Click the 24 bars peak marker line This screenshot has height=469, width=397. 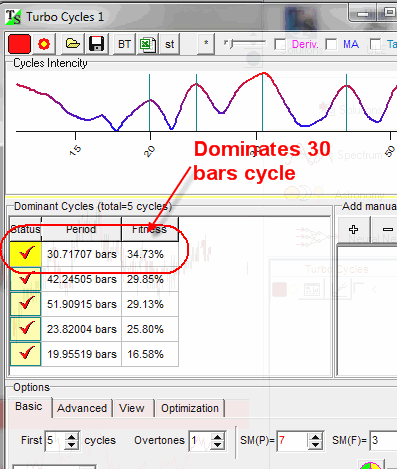tap(196, 102)
